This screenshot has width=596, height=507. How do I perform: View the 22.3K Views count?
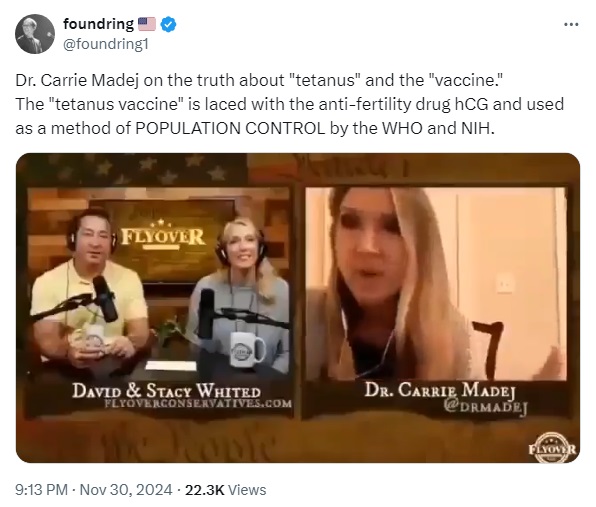click(x=225, y=490)
